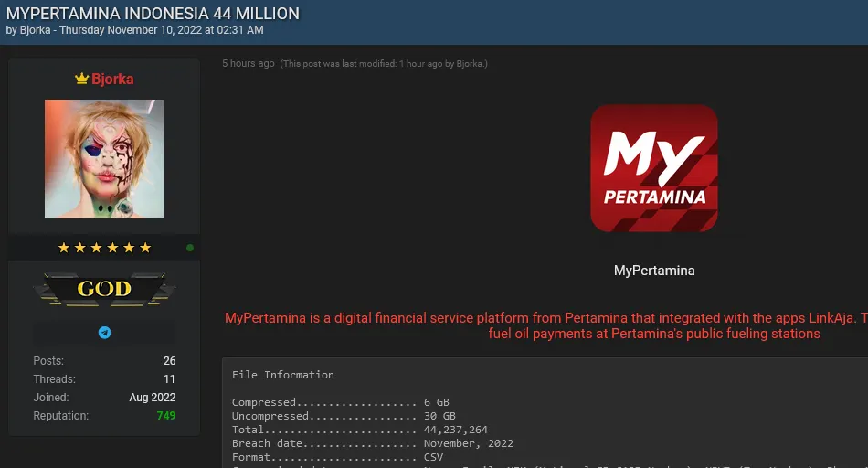
Task: Click the reputation value 749
Action: pyautogui.click(x=166, y=415)
